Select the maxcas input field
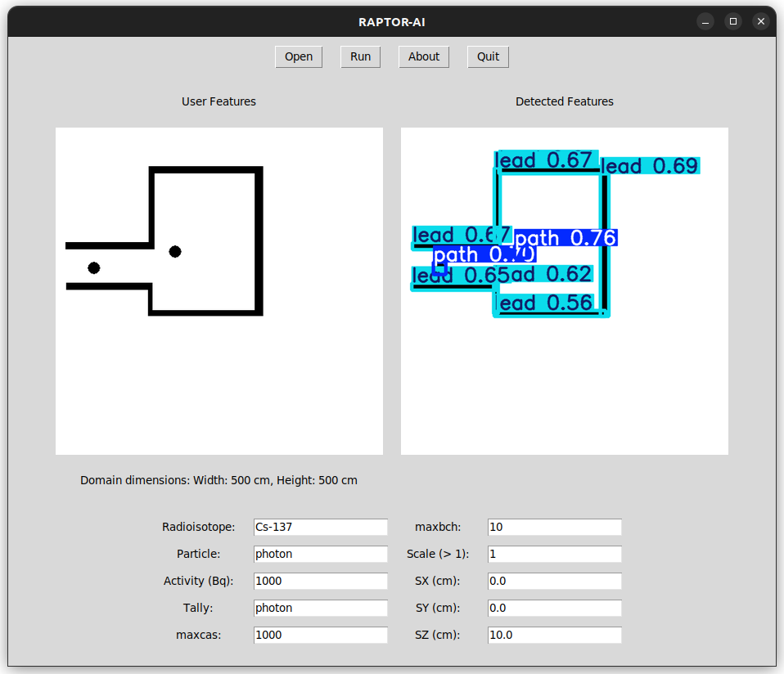Screen dimensions: 784x674 [x=320, y=636]
